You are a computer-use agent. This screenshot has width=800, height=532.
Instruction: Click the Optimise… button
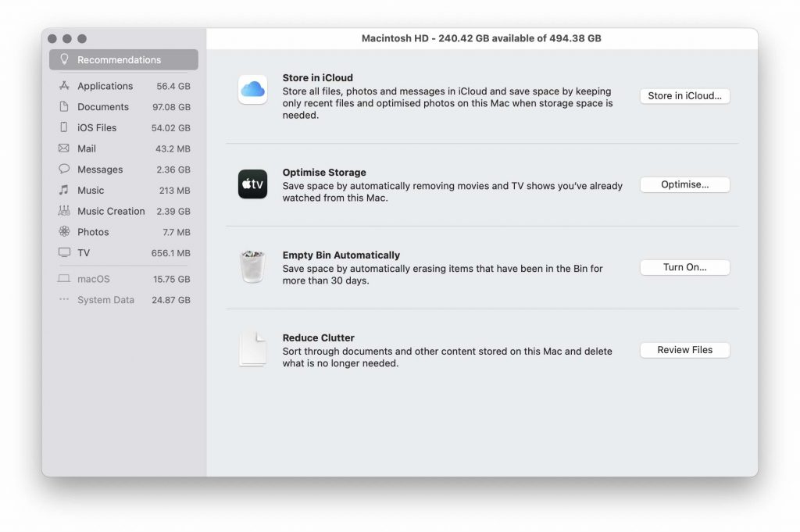click(684, 184)
